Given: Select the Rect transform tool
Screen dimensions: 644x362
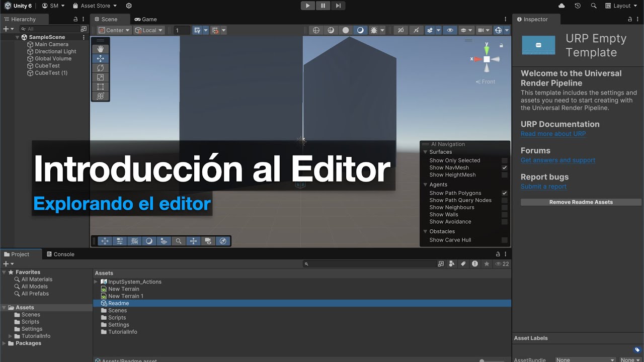Looking at the screenshot, I should pyautogui.click(x=100, y=86).
